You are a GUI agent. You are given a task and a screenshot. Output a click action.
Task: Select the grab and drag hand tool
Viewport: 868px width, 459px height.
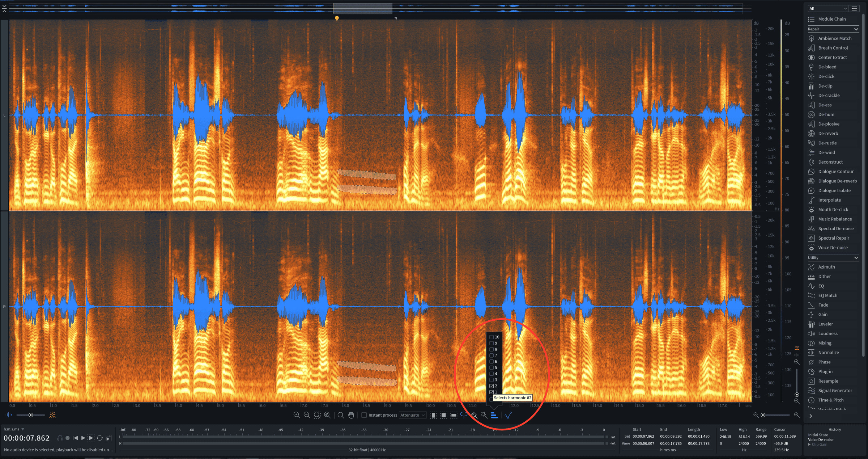pos(351,415)
